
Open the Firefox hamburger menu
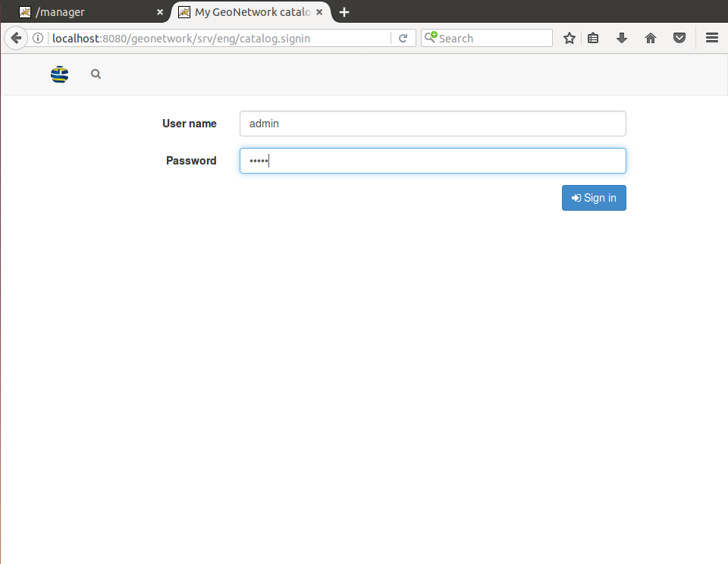point(711,38)
